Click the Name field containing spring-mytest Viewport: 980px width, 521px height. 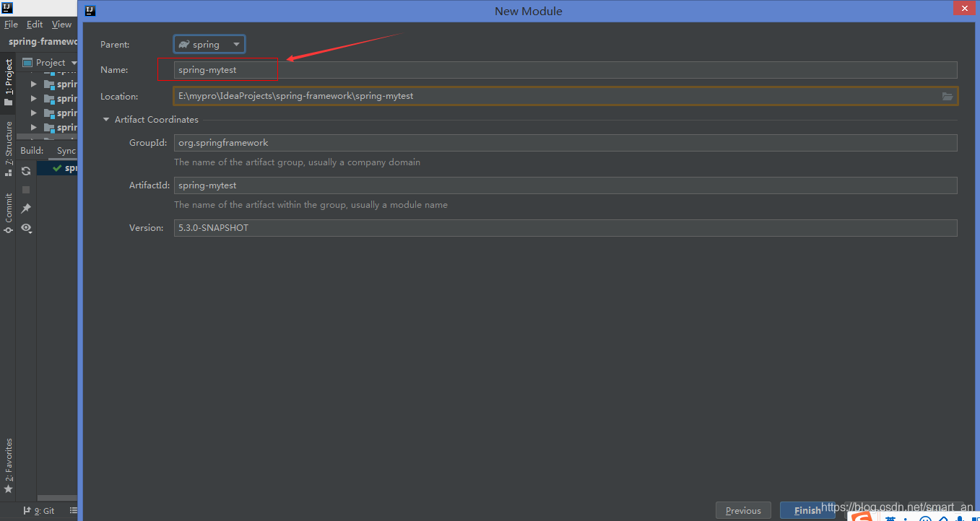click(x=565, y=70)
